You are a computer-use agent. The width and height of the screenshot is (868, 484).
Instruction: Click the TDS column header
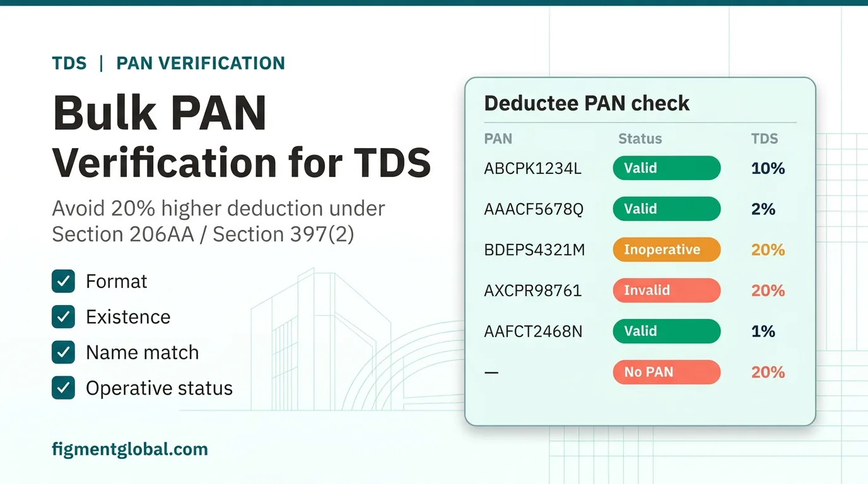[765, 139]
